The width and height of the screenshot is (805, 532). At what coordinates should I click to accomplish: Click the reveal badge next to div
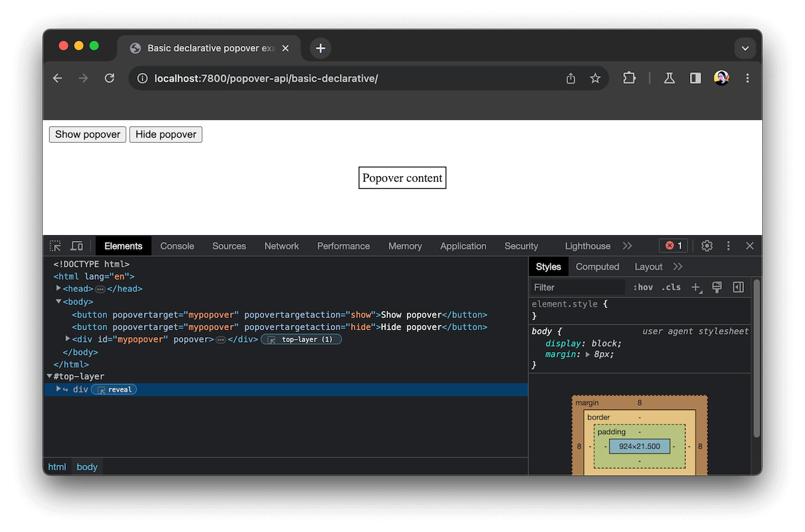[x=113, y=389]
